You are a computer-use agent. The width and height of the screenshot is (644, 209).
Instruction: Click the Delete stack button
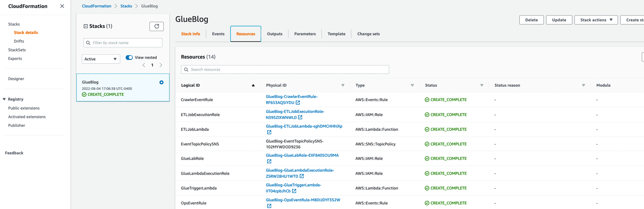tap(531, 20)
